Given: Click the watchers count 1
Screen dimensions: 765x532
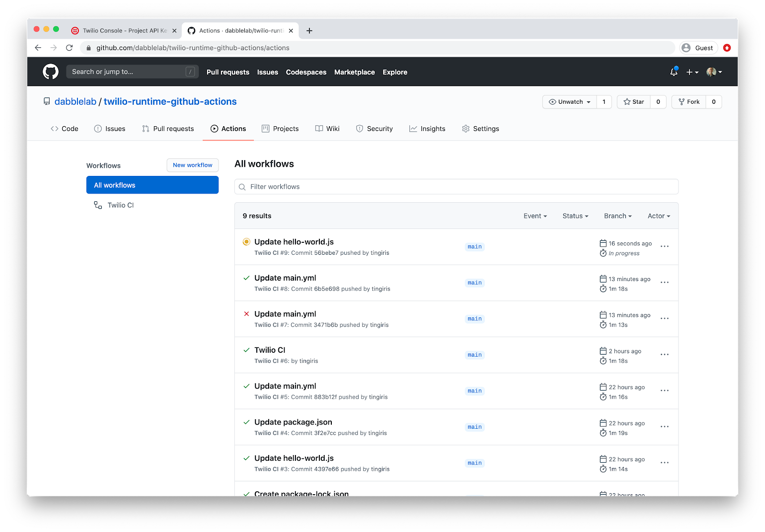Looking at the screenshot, I should click(x=604, y=102).
